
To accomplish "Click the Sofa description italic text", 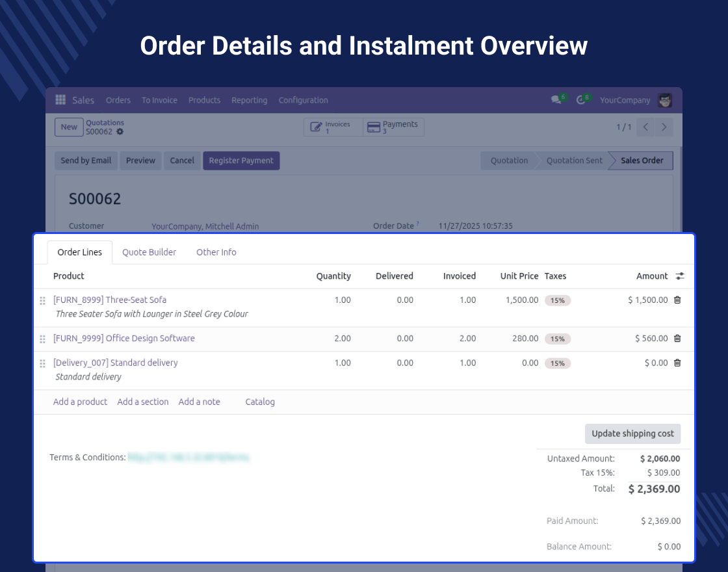I will [x=152, y=314].
